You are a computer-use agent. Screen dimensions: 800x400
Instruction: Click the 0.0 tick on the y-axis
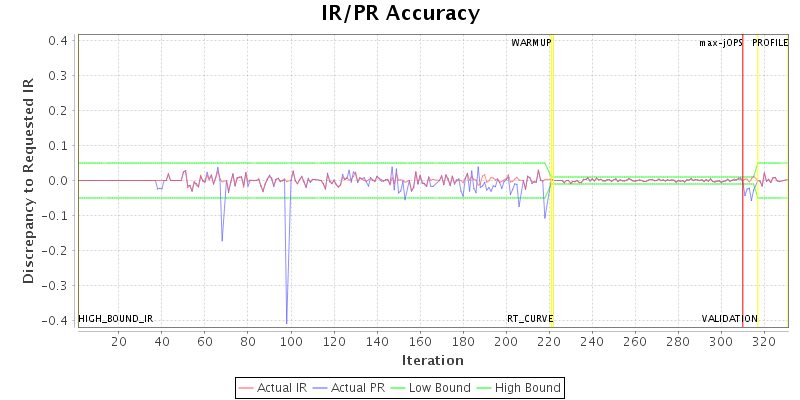point(57,181)
